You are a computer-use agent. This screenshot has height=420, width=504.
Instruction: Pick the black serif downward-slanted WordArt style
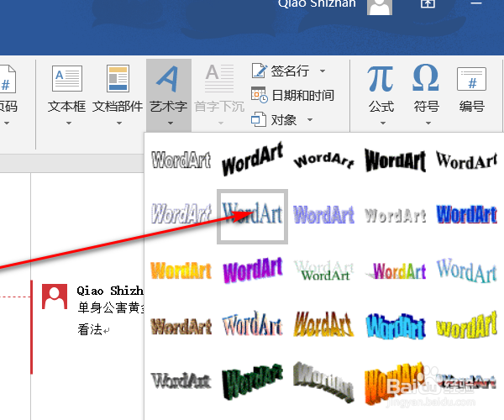pyautogui.click(x=467, y=160)
